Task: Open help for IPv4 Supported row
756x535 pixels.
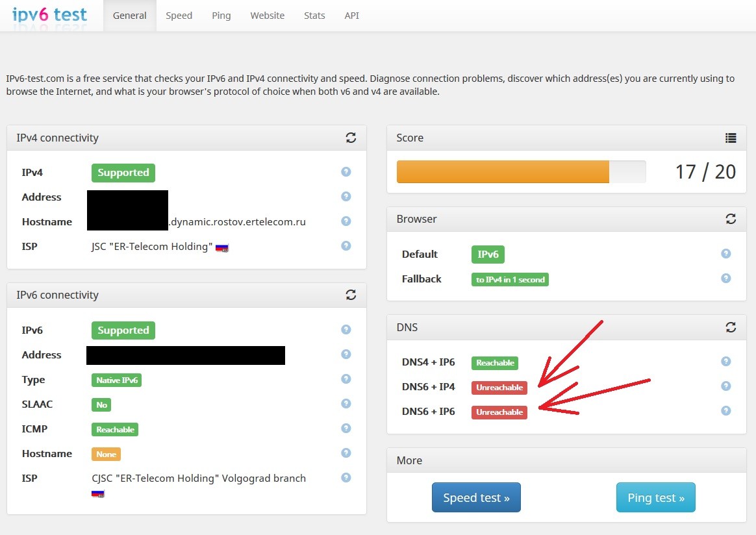Action: click(x=346, y=171)
